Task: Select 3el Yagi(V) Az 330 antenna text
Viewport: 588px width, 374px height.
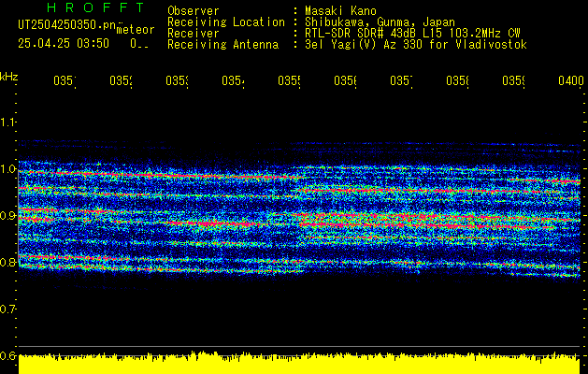Action: [416, 45]
